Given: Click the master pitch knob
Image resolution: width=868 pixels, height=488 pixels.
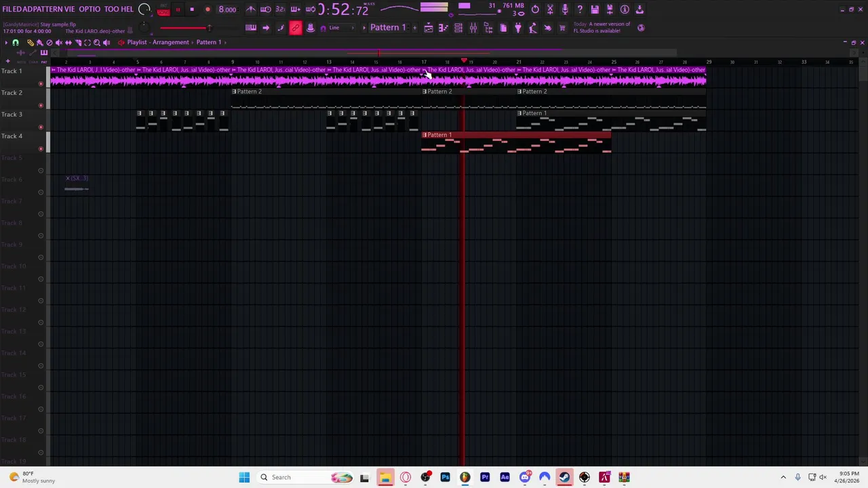Looking at the screenshot, I should [x=144, y=28].
